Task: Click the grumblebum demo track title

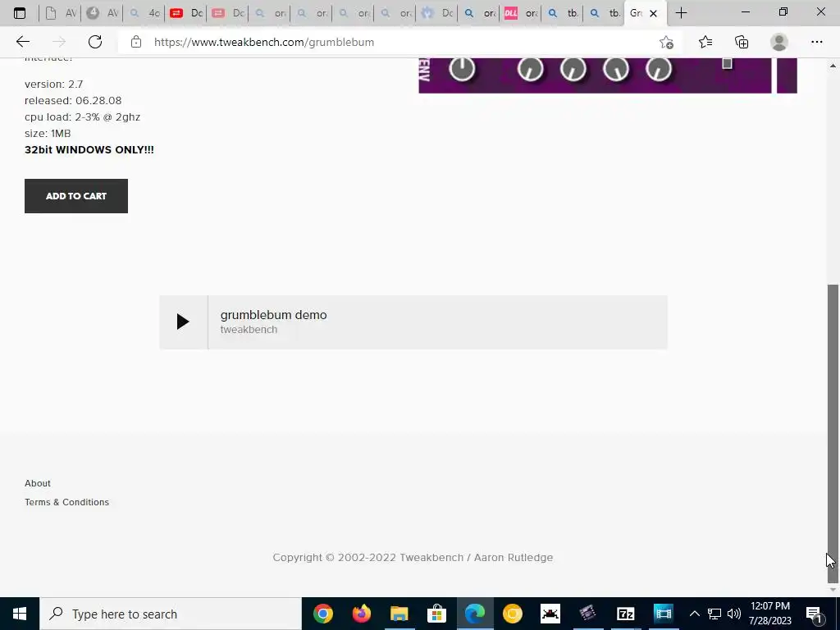Action: click(x=273, y=315)
